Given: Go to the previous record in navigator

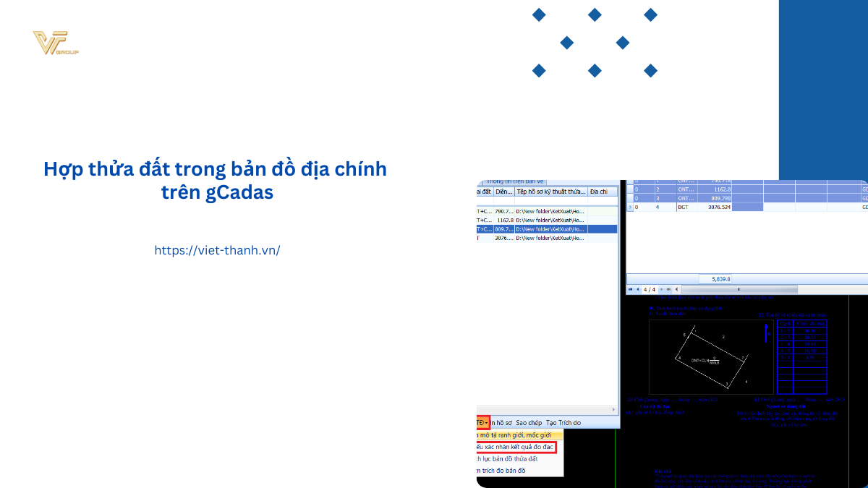Looking at the screenshot, I should click(x=638, y=289).
